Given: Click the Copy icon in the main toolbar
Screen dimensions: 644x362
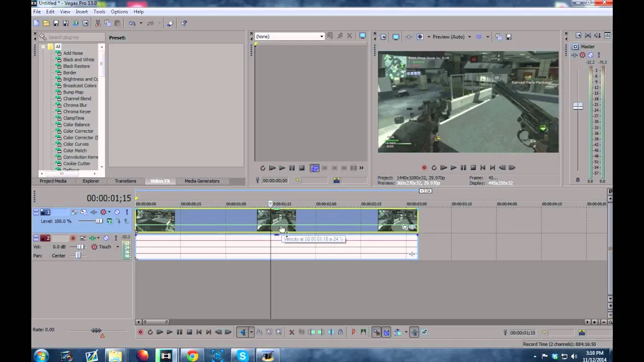Looking at the screenshot, I should point(108,23).
